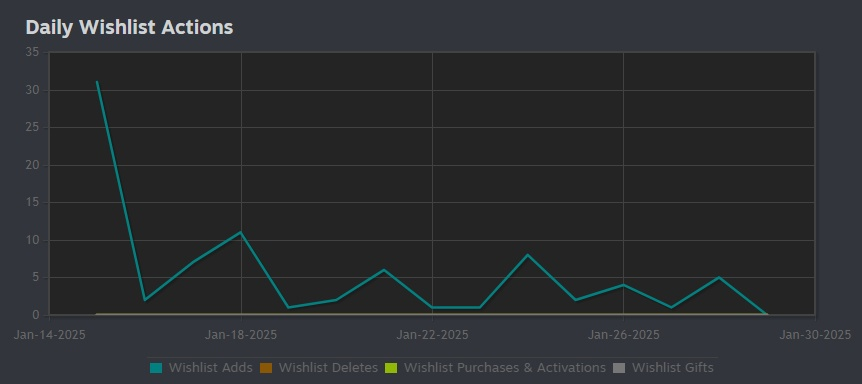The image size is (862, 384).
Task: Click the Jan-30-2025 x-axis label
Action: tap(815, 335)
